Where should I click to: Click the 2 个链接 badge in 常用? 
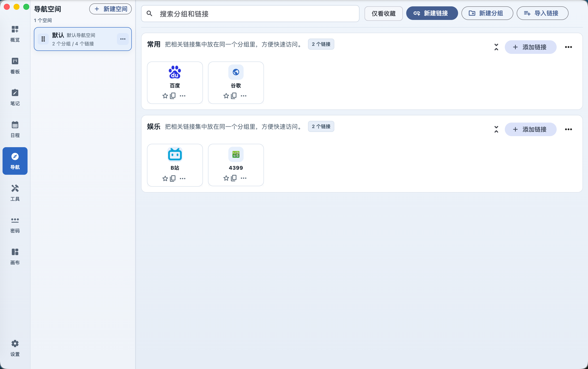(x=321, y=44)
